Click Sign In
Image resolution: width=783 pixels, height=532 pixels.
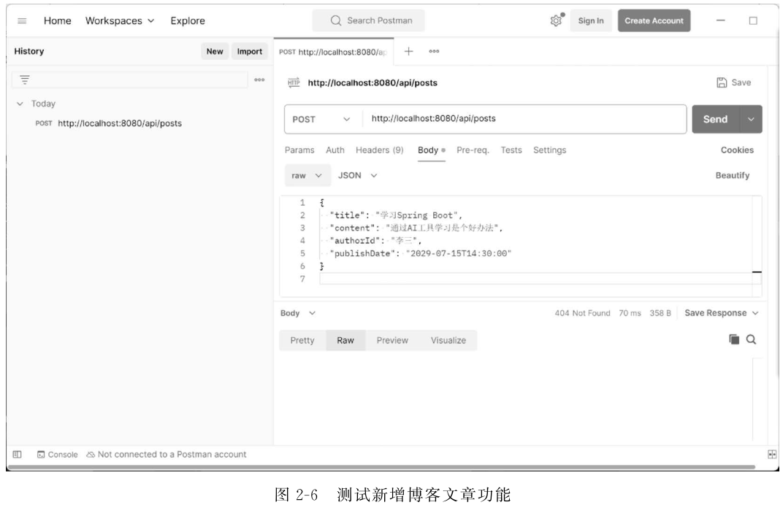click(591, 21)
